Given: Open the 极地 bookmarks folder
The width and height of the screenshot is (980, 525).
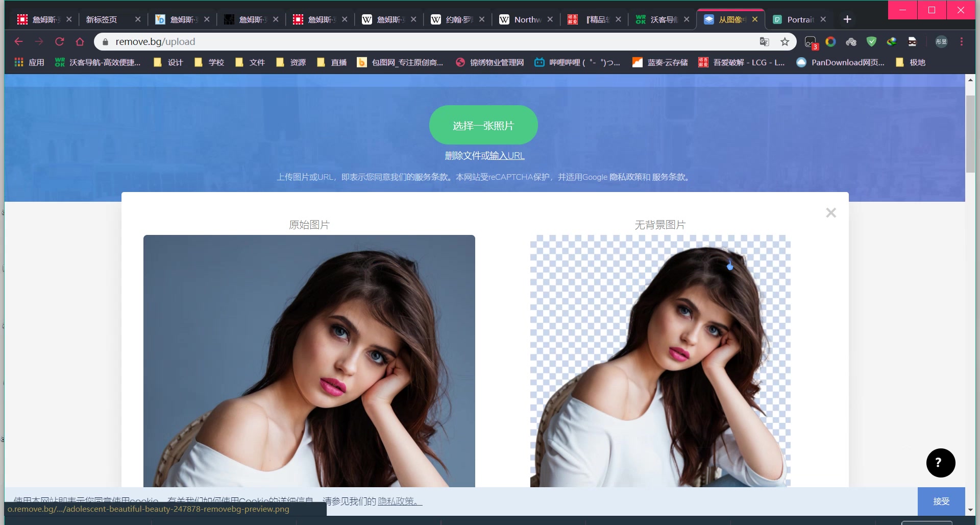Looking at the screenshot, I should click(x=910, y=62).
